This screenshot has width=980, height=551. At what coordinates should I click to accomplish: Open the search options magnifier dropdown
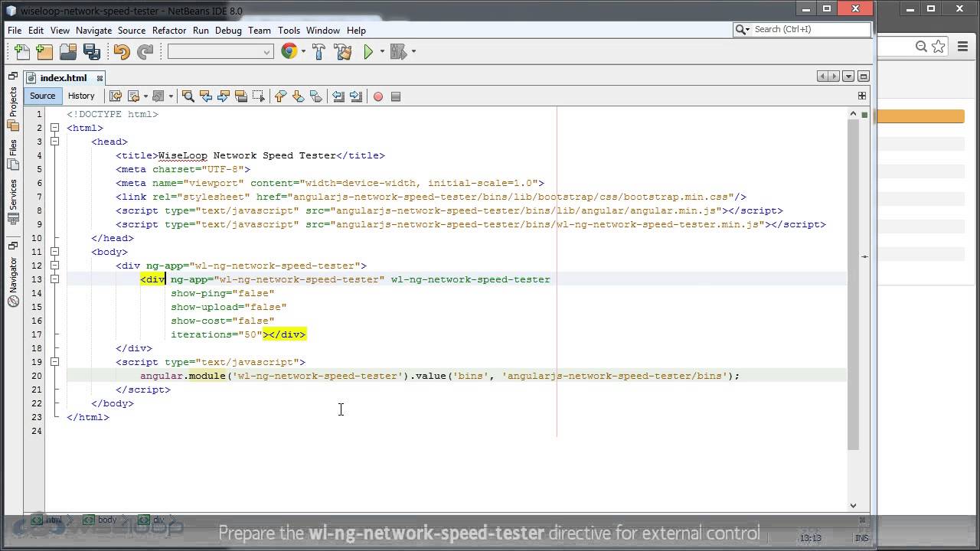(742, 29)
